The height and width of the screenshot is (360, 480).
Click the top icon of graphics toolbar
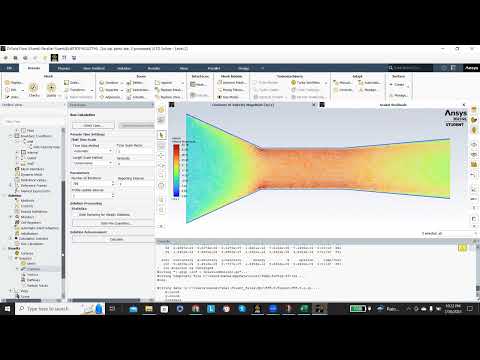coord(162,110)
